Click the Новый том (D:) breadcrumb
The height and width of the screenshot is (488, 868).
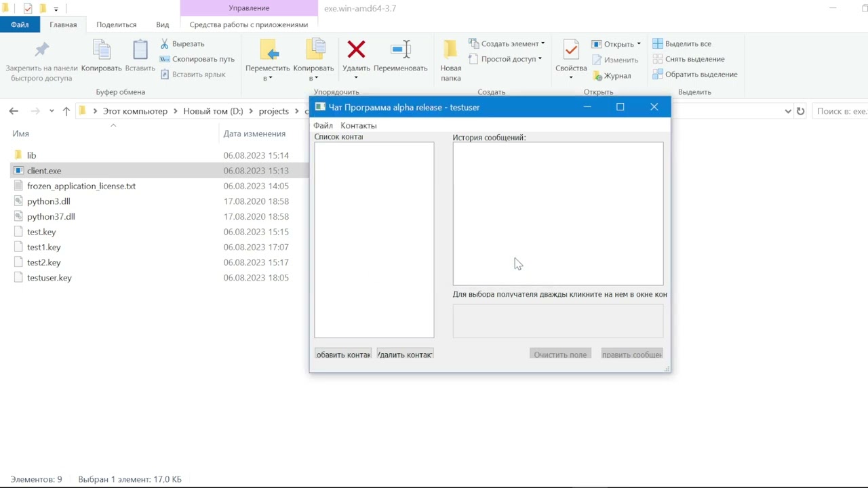213,111
